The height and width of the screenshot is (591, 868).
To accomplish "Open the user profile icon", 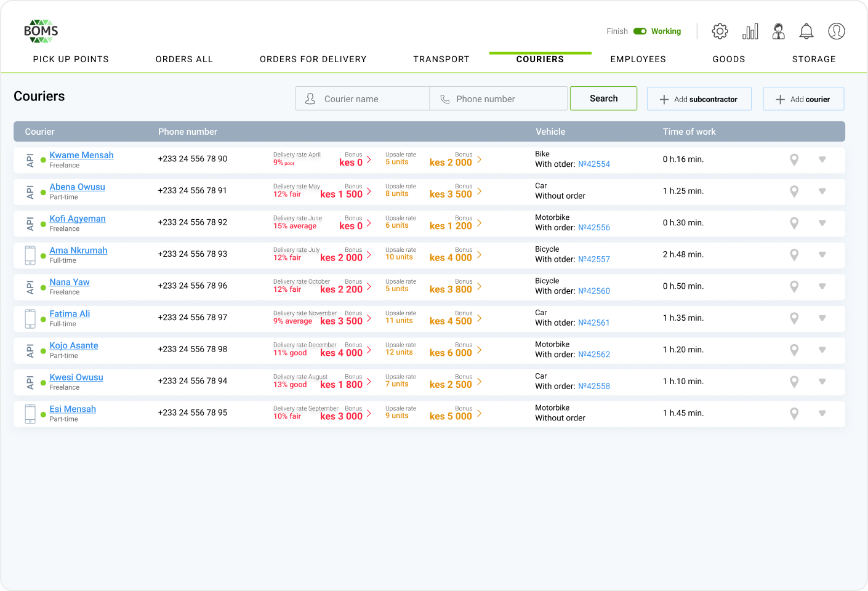I will 836,31.
